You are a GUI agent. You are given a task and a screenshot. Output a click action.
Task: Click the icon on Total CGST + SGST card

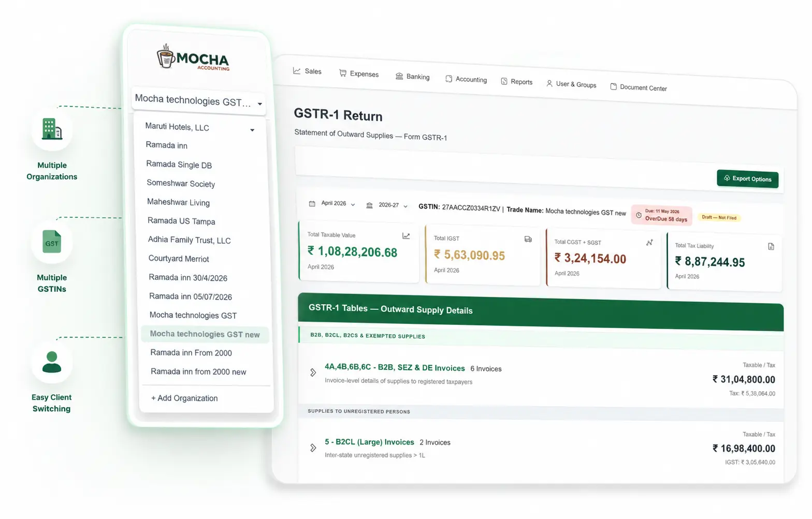[649, 243]
